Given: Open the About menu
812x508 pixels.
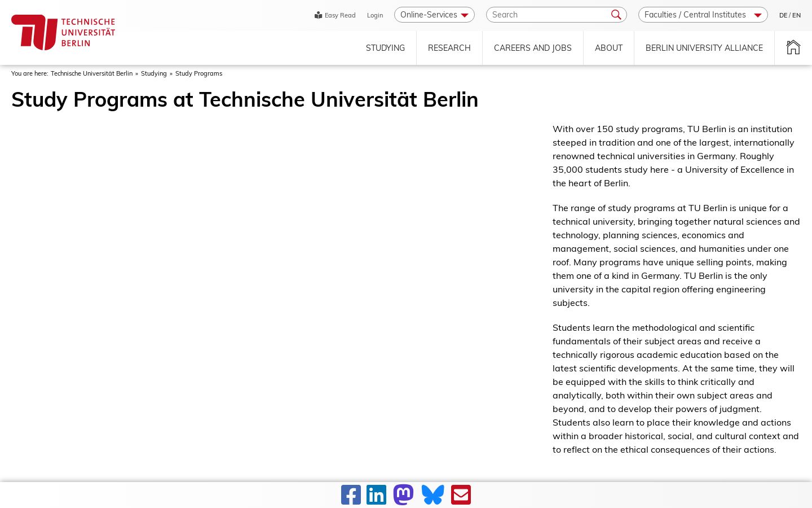Looking at the screenshot, I should [x=608, y=48].
